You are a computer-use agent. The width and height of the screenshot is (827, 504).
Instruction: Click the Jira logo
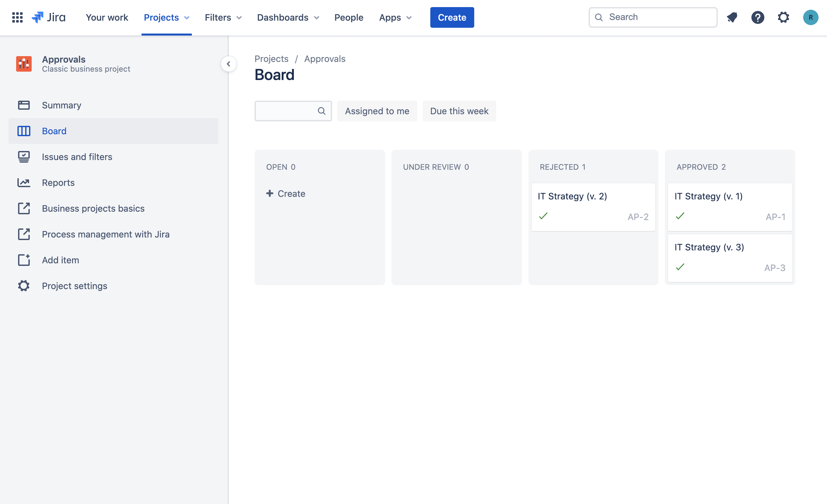click(49, 17)
